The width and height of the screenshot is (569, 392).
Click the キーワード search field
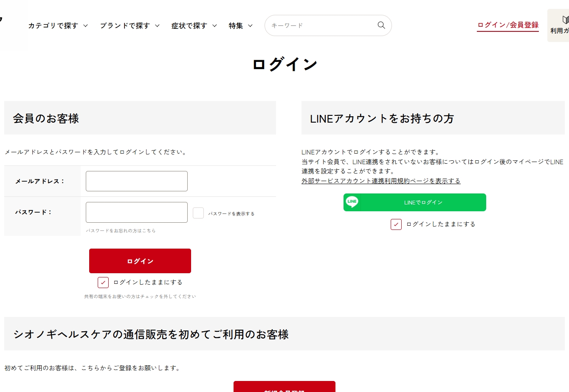(x=323, y=25)
